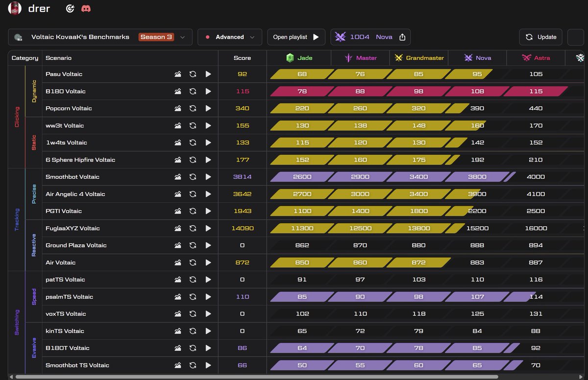
Task: Open chart icon for Smoothbot Voltaic
Action: (x=178, y=177)
